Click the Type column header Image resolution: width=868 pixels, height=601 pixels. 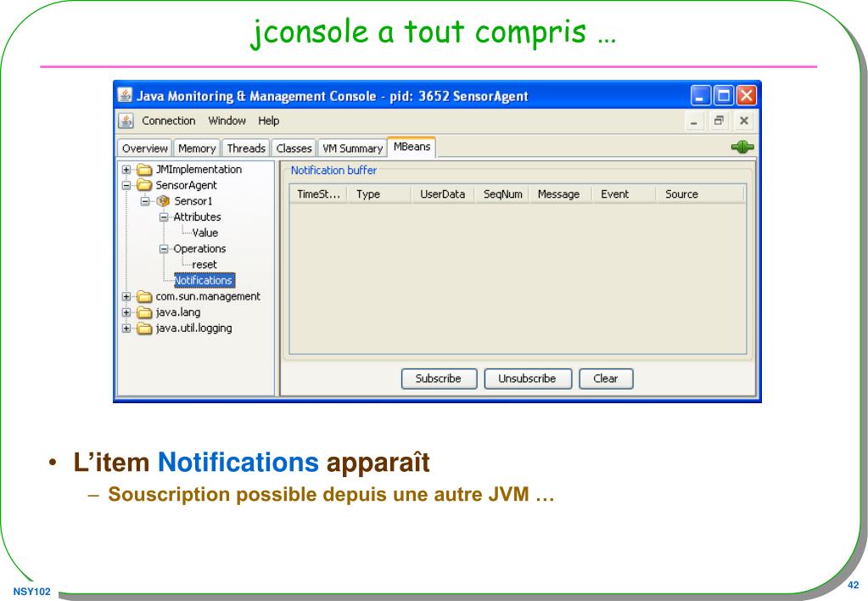point(379,194)
